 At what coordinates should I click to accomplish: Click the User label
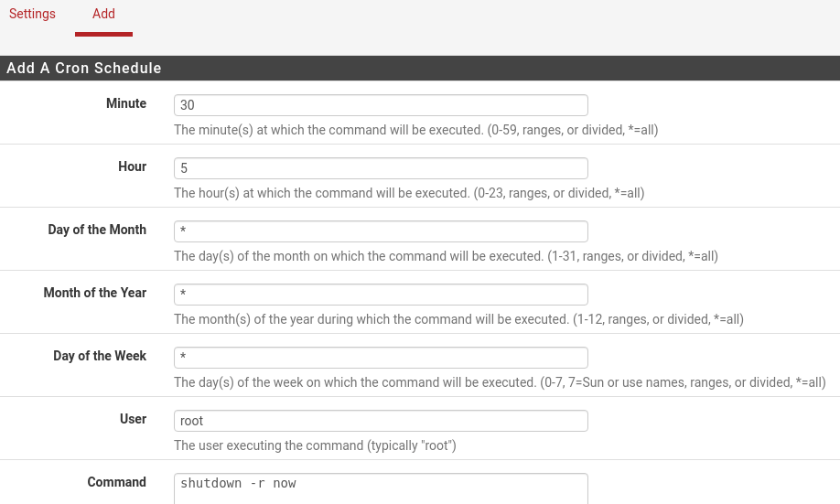[x=133, y=420]
